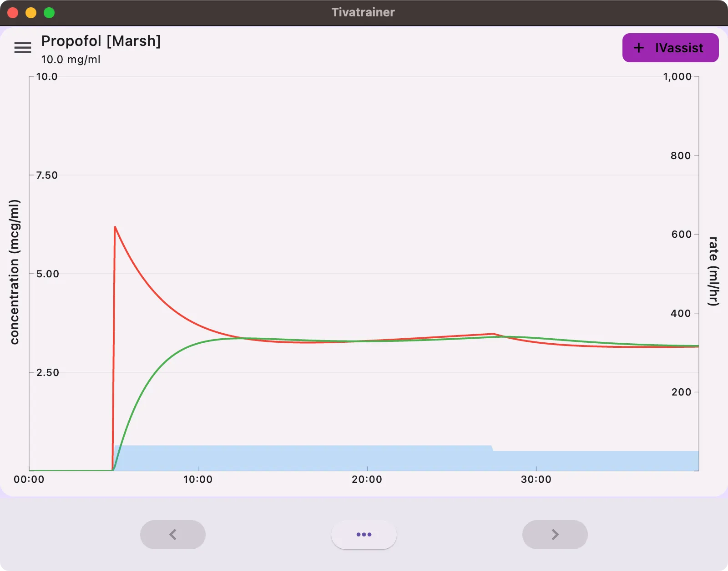
Task: Tap the forward arrow icon below the graph
Action: pos(554,535)
